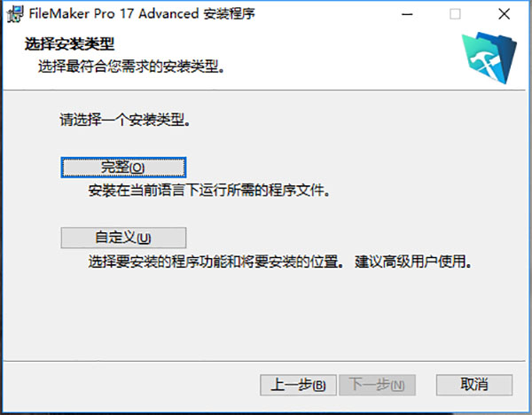Image resolution: width=532 pixels, height=415 pixels.
Task: Click the FileMaker folder logo icon
Action: click(489, 58)
